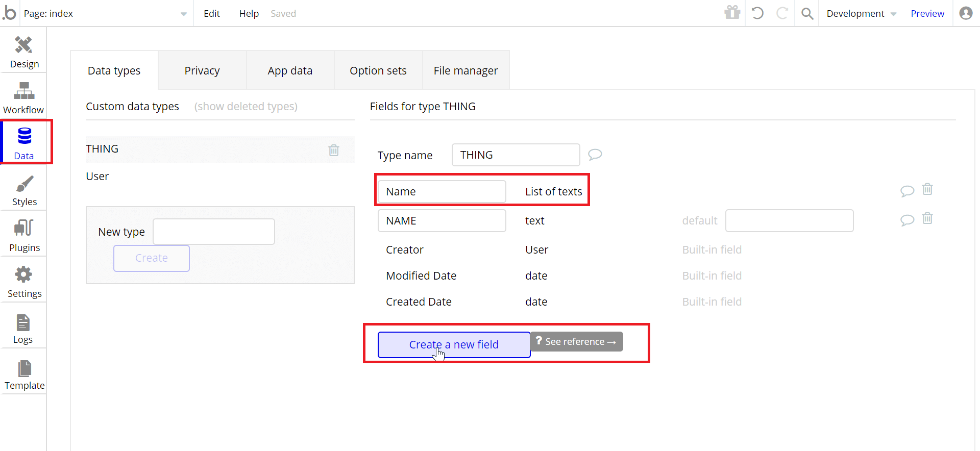Delete the Name list field

point(927,189)
